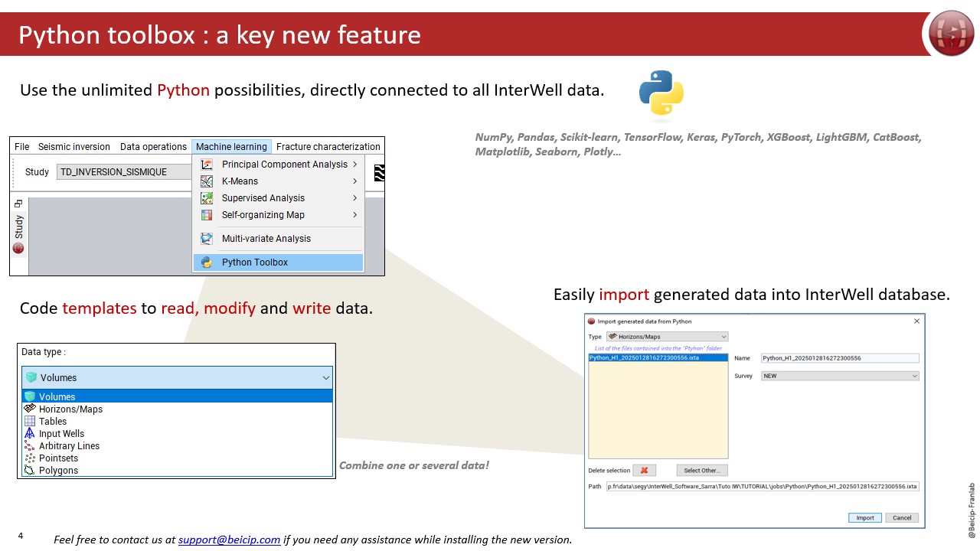Click the red video logo in header

pos(951,34)
